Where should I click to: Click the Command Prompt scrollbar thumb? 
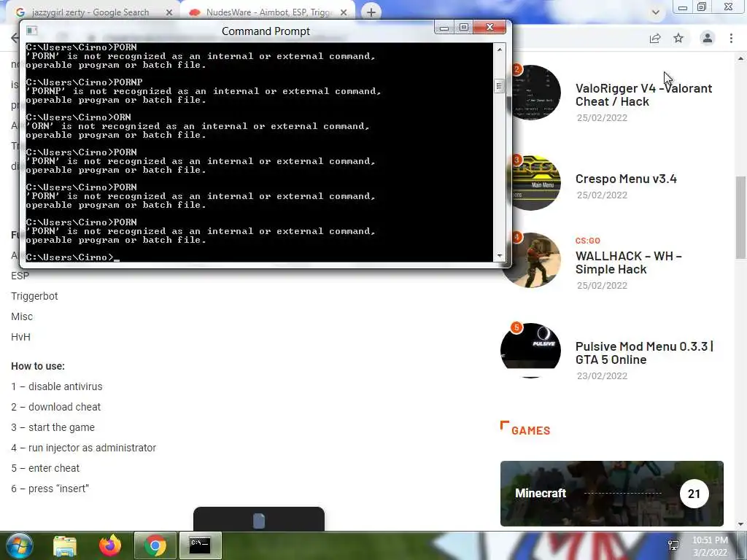point(499,86)
